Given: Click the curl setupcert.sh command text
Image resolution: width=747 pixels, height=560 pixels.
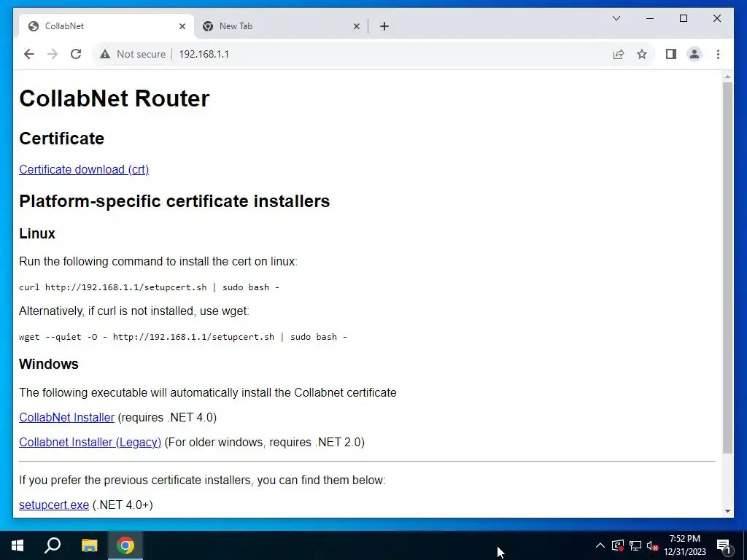Looking at the screenshot, I should [149, 287].
